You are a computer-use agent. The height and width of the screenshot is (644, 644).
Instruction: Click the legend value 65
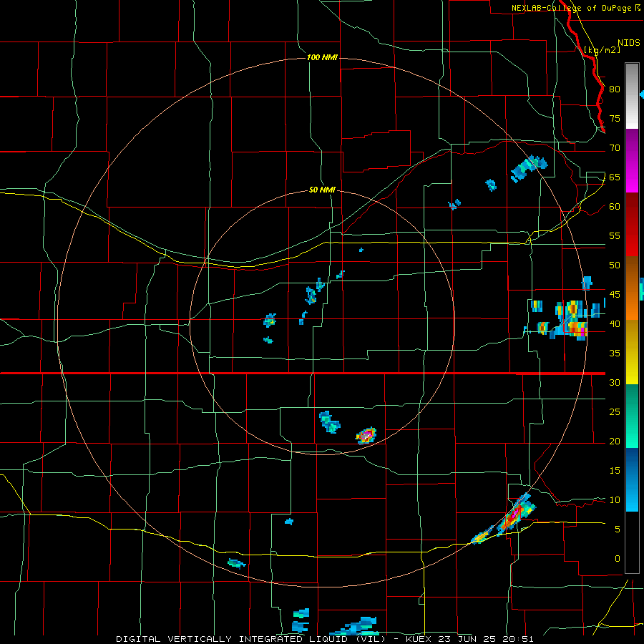pyautogui.click(x=615, y=177)
